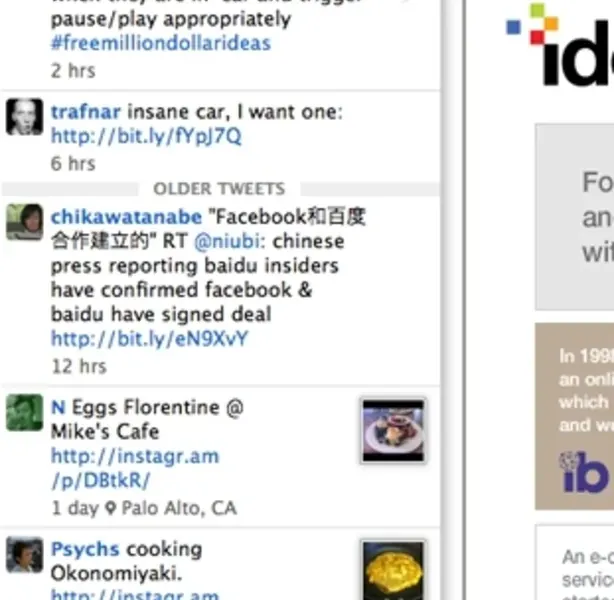614x600 pixels.
Task: Click the OLDER TWEETS divider
Action: pyautogui.click(x=219, y=189)
